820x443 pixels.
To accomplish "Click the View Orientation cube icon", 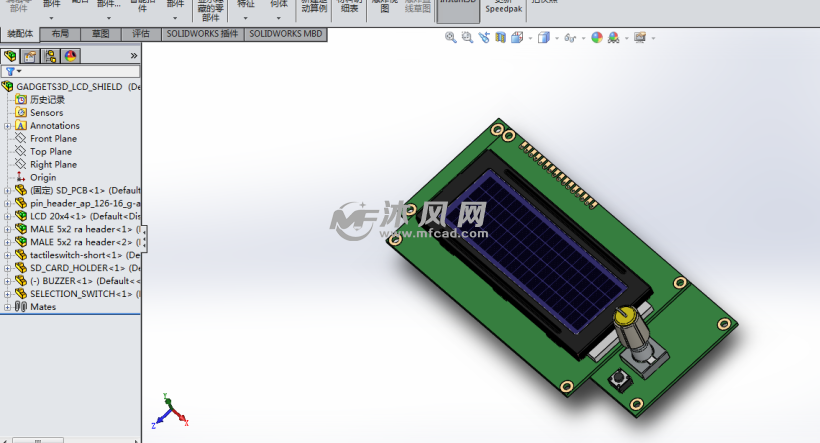I will pyautogui.click(x=517, y=37).
